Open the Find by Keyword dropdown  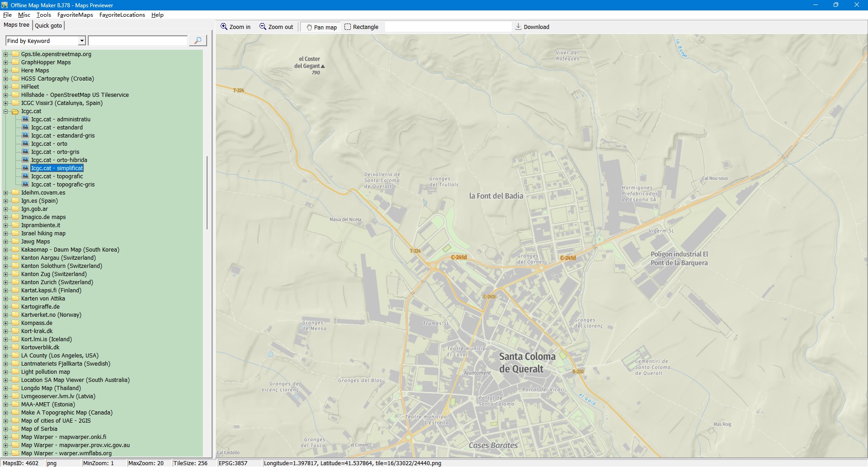(82, 41)
